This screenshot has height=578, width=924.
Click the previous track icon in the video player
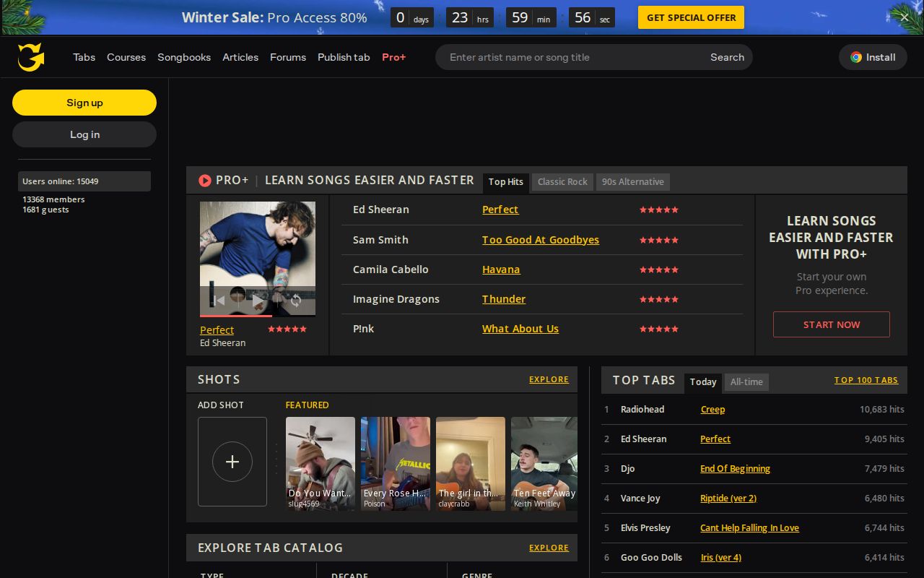[218, 300]
